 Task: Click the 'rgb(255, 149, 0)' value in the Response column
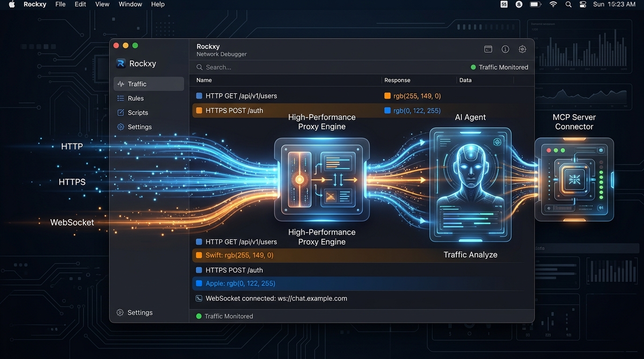point(417,96)
